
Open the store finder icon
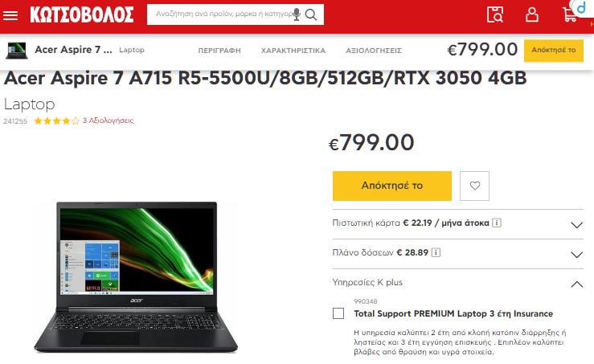coord(495,14)
